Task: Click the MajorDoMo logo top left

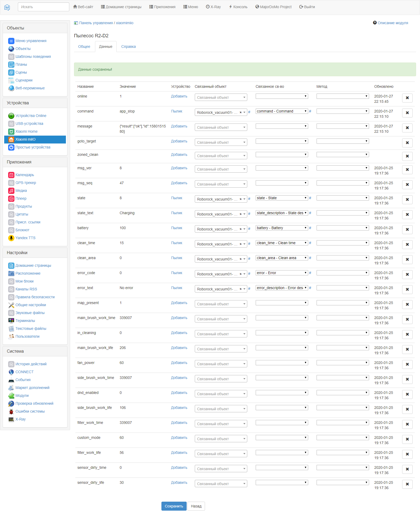Action: 8,7
